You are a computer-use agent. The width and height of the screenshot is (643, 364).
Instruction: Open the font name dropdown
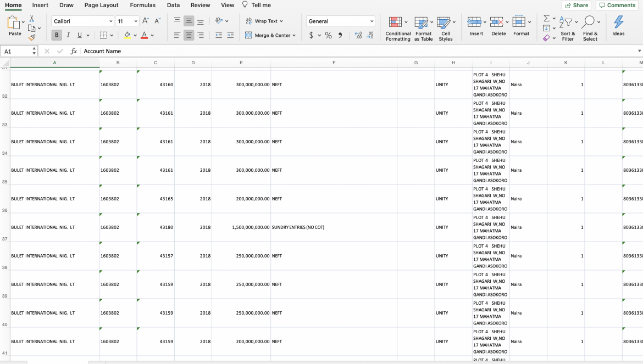(110, 21)
